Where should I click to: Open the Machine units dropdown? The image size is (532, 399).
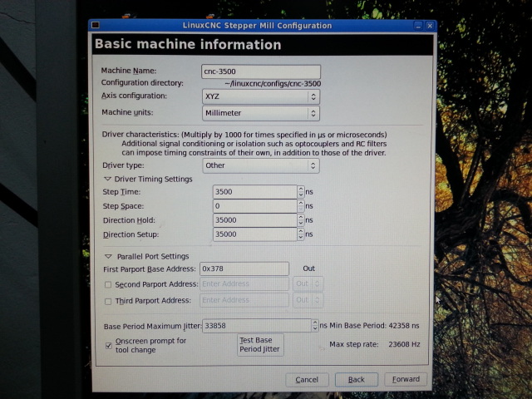coord(260,113)
